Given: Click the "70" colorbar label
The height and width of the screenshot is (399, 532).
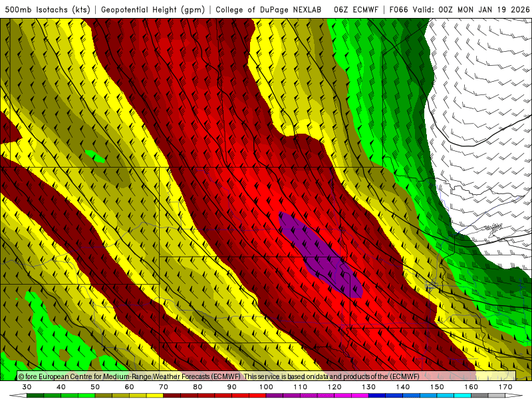Looking at the screenshot, I should 164,387.
